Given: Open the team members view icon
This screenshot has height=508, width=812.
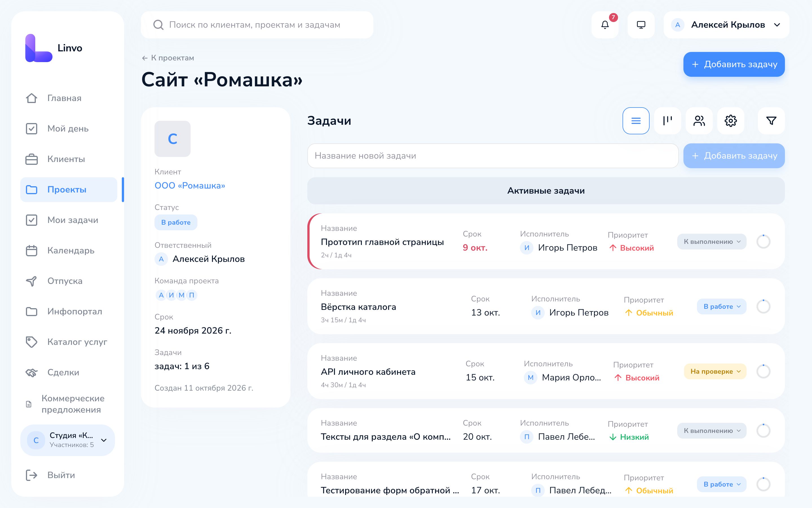Looking at the screenshot, I should [x=699, y=121].
